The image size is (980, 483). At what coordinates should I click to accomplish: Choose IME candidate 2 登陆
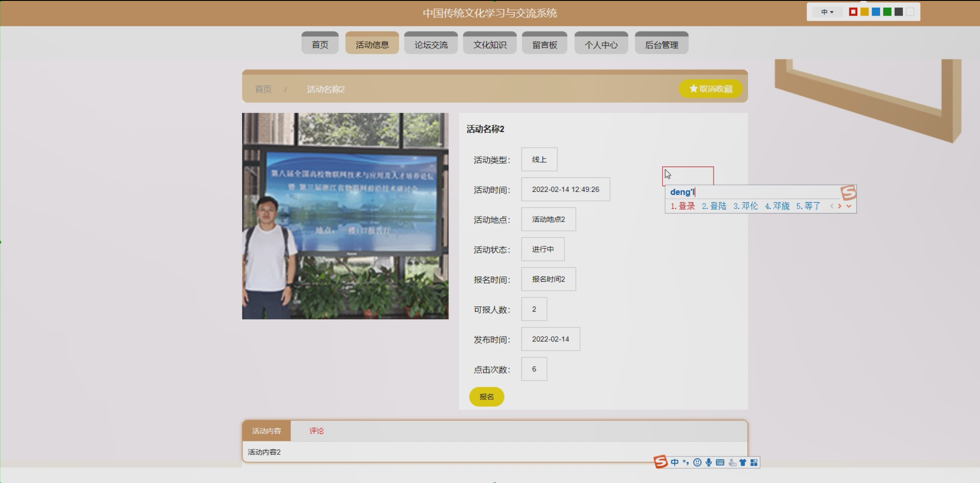[714, 206]
